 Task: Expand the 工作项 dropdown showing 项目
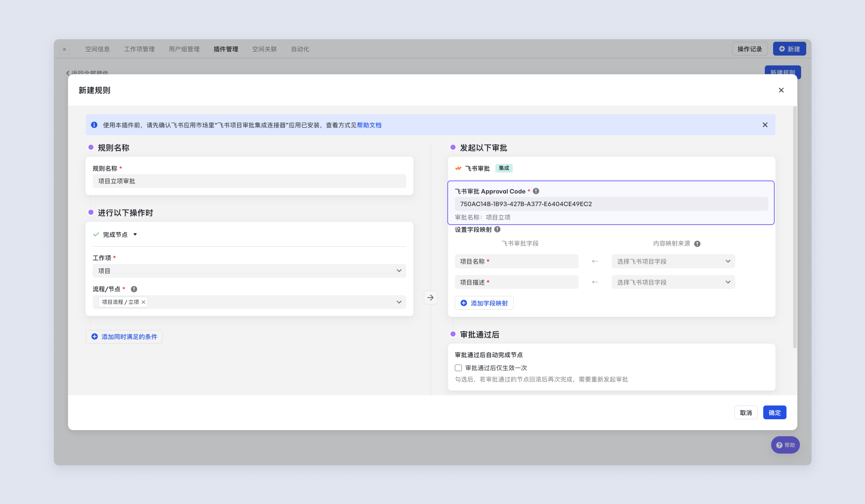(x=249, y=271)
